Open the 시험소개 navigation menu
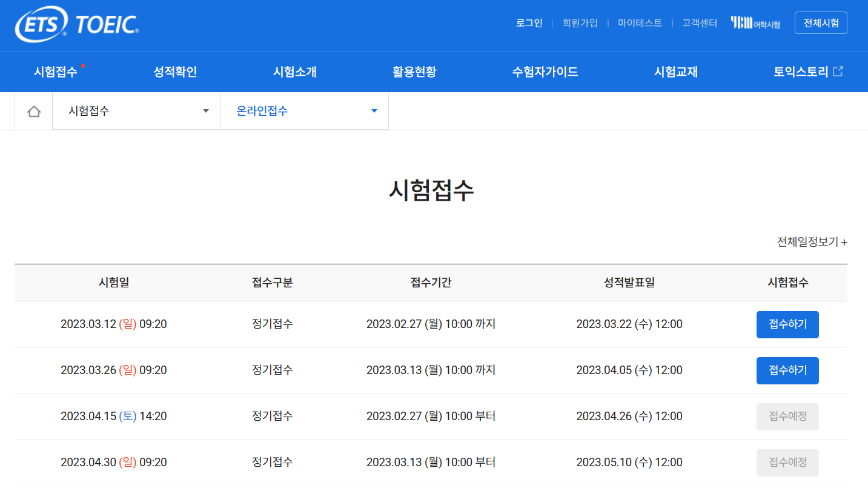 [295, 72]
